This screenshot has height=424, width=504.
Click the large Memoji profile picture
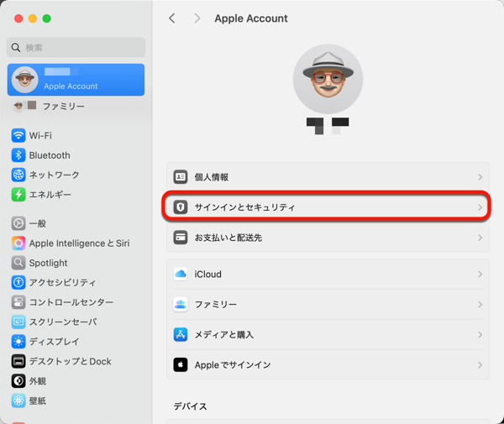[x=328, y=79]
